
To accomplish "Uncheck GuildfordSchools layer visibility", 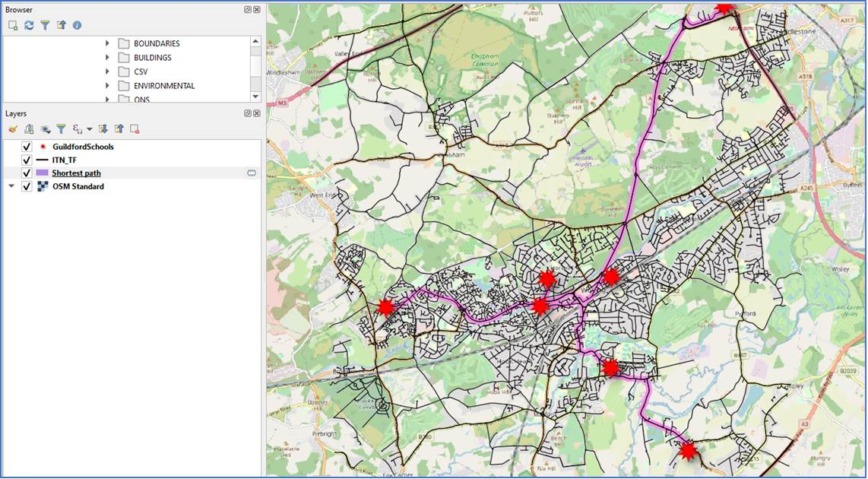I will (26, 147).
